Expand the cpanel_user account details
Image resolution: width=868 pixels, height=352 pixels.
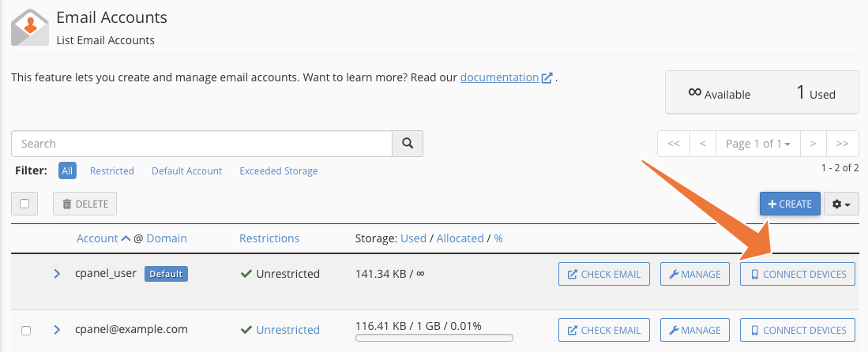57,274
